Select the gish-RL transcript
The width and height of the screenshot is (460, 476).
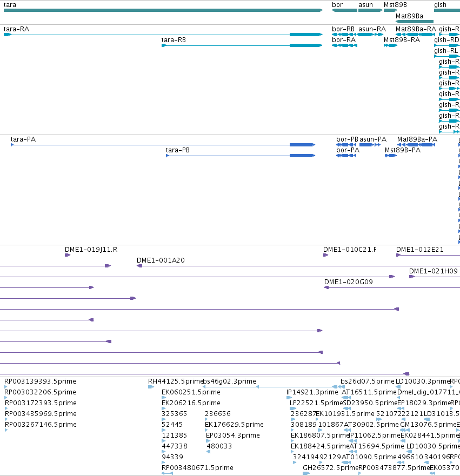[447, 56]
